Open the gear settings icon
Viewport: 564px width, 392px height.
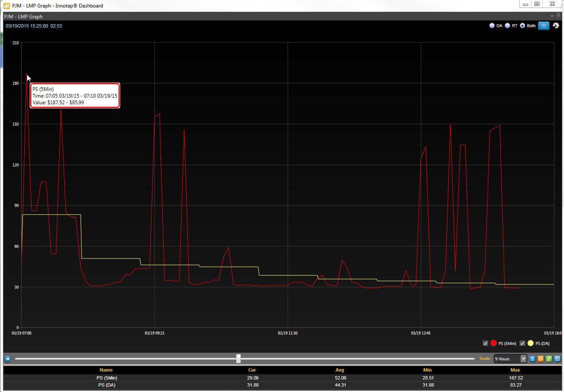click(x=556, y=25)
